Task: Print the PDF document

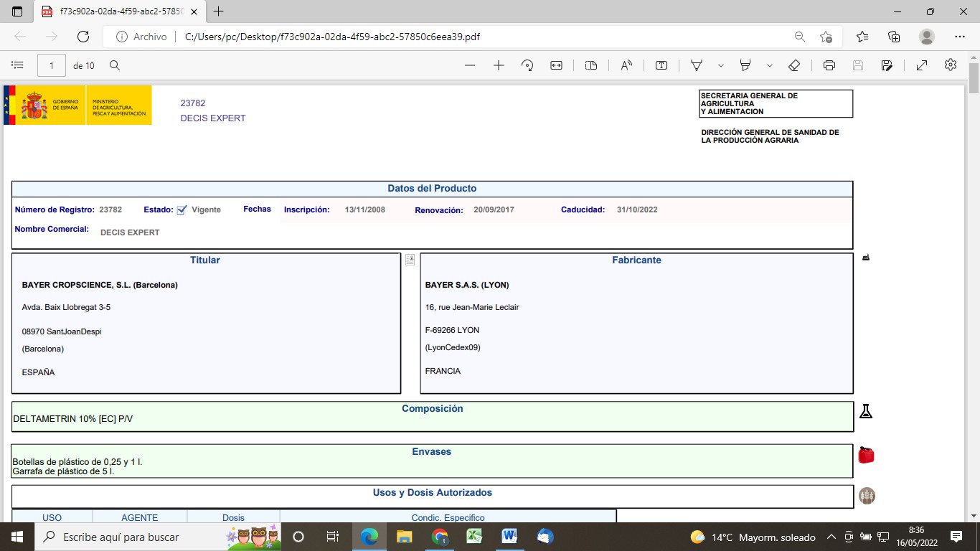Action: pyautogui.click(x=829, y=65)
